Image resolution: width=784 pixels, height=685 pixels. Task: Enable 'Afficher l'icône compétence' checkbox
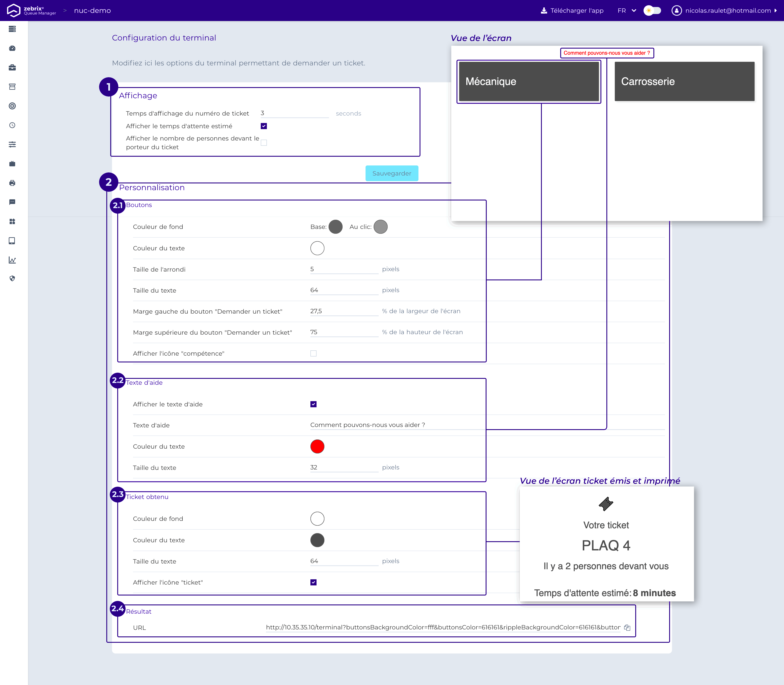click(x=313, y=354)
